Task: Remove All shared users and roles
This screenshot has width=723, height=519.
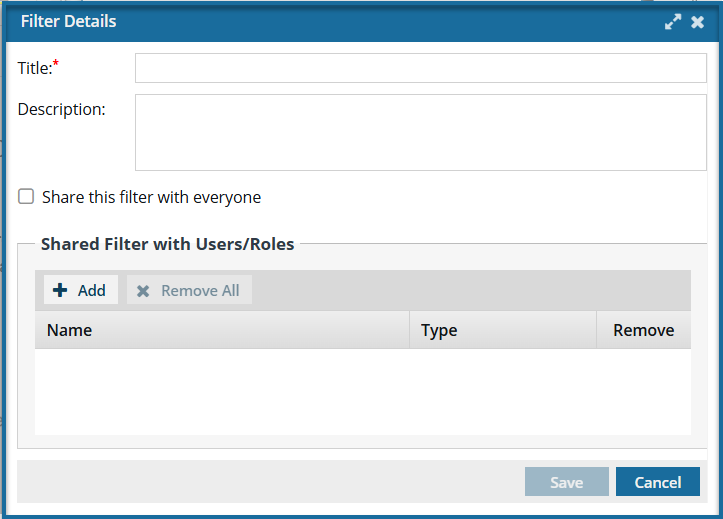Action: (190, 290)
